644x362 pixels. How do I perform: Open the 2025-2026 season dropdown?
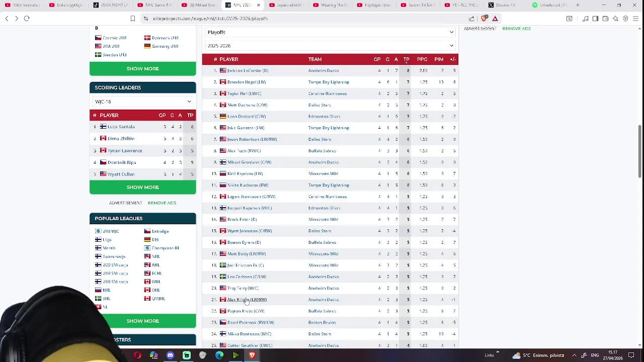[x=330, y=46]
